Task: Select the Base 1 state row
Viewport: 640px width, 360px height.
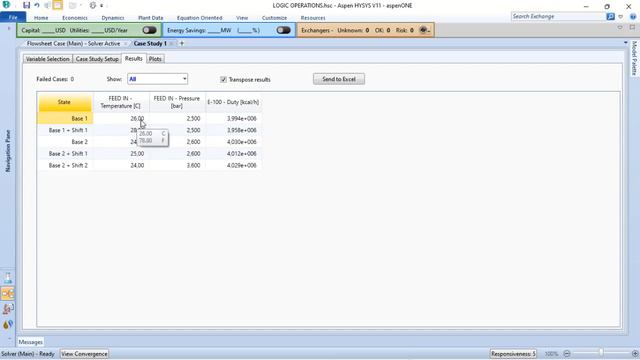Action: coord(65,118)
